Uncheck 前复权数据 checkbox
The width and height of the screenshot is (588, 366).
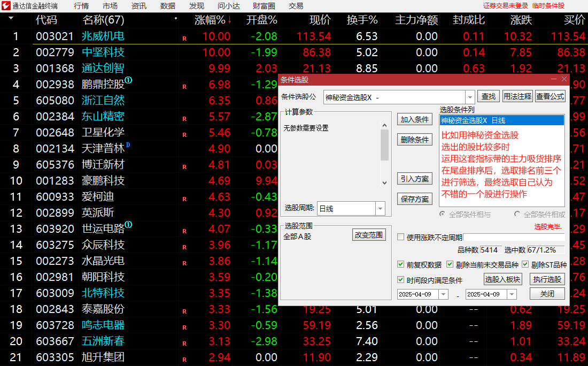pos(400,264)
